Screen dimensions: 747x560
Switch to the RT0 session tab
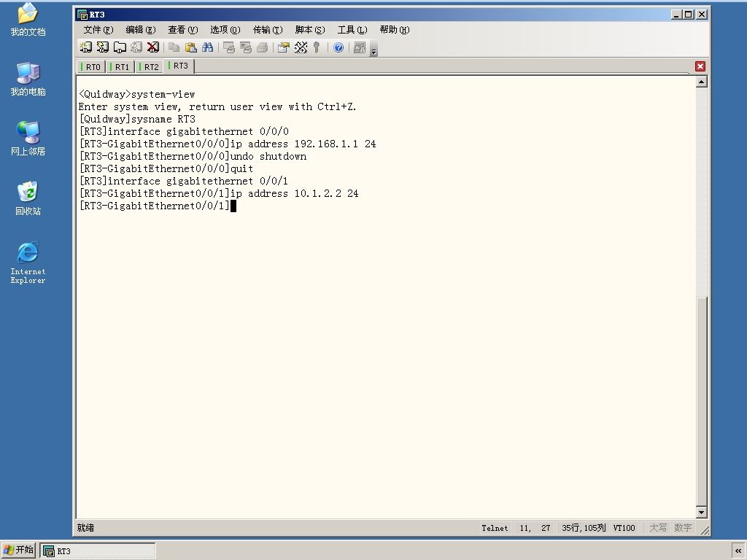tap(91, 66)
